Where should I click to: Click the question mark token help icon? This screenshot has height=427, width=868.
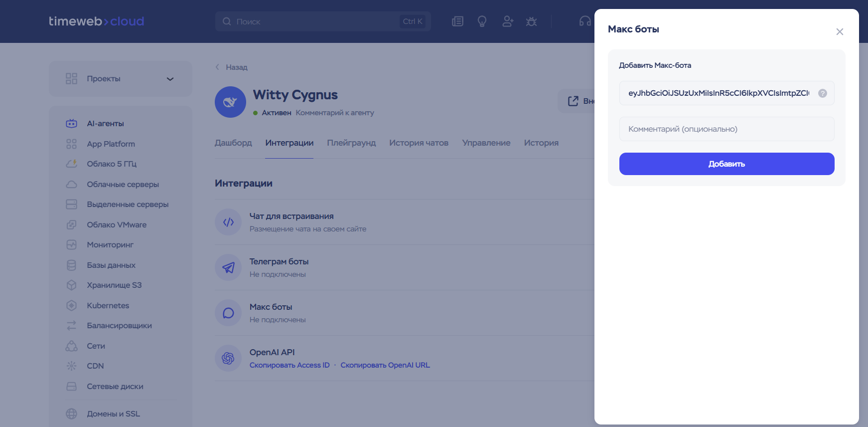[x=823, y=93]
